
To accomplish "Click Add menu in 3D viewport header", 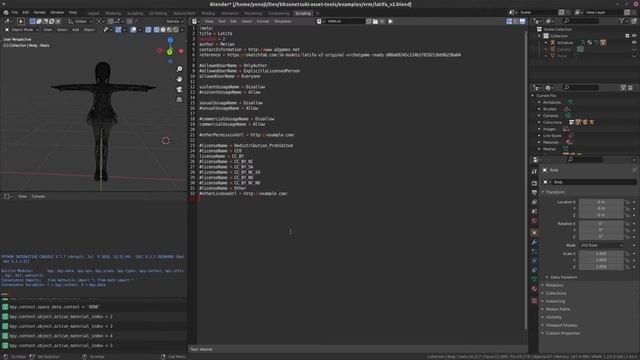I will tap(76, 30).
